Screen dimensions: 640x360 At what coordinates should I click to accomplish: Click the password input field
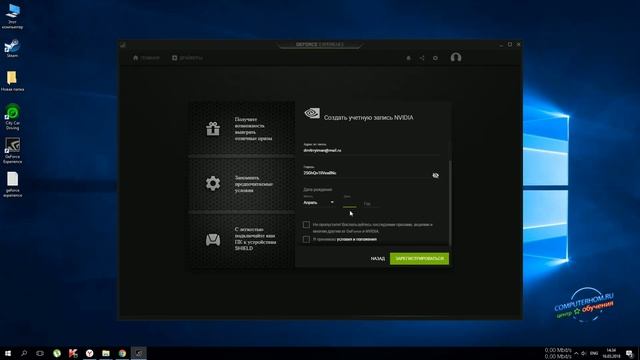(x=366, y=173)
